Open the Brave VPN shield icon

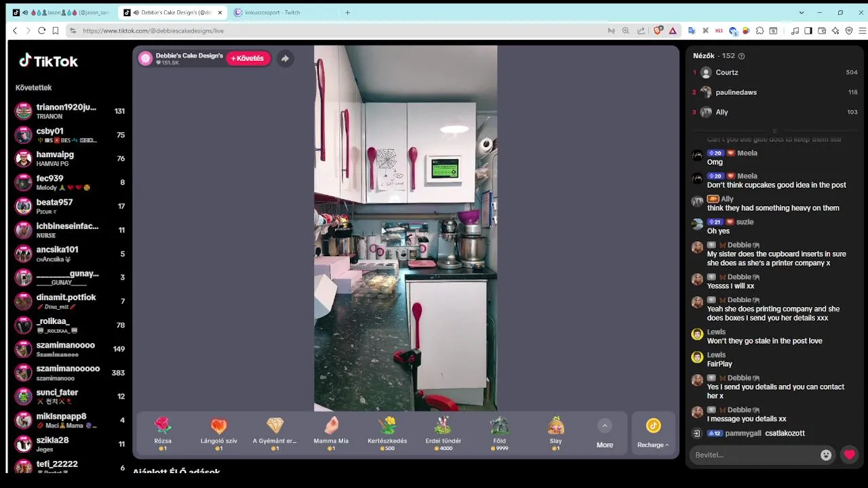click(849, 30)
